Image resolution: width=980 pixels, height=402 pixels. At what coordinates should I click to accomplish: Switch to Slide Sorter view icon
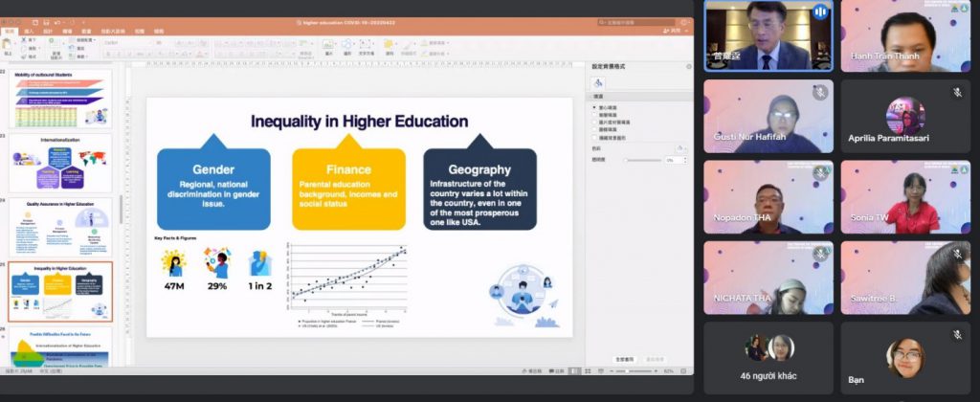coord(588,371)
